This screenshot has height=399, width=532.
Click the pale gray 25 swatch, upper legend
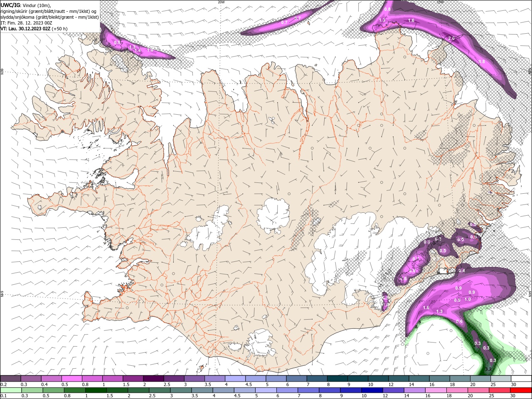point(501,379)
